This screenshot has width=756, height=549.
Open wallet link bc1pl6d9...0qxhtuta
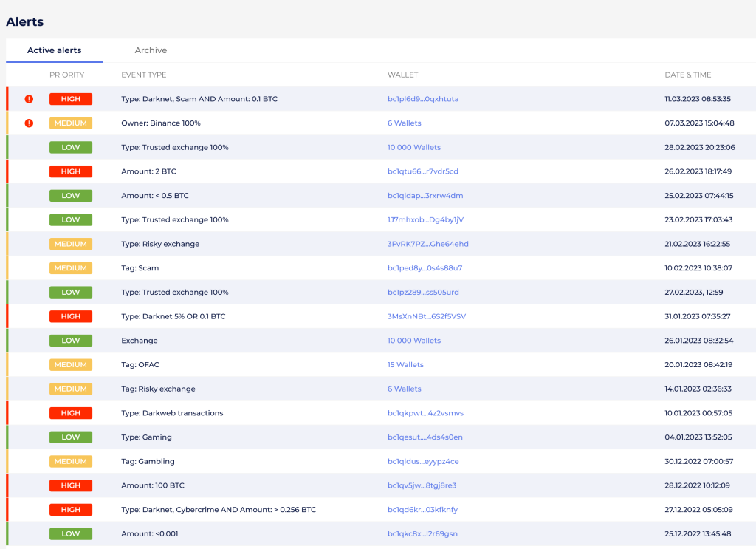tap(423, 99)
